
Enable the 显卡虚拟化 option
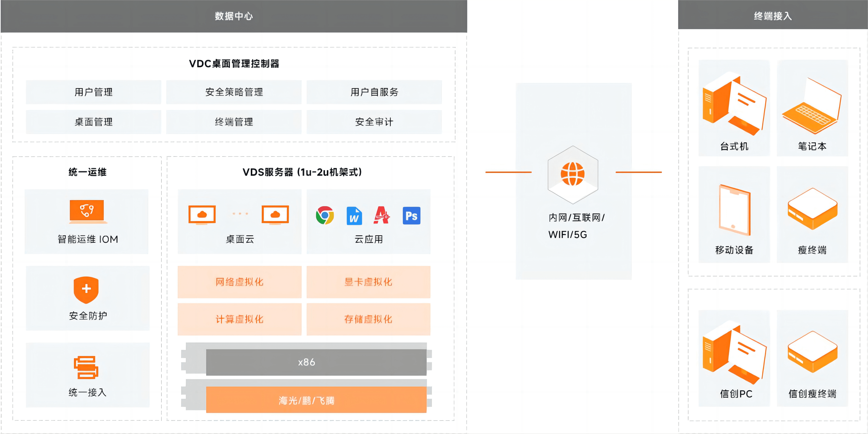(368, 282)
